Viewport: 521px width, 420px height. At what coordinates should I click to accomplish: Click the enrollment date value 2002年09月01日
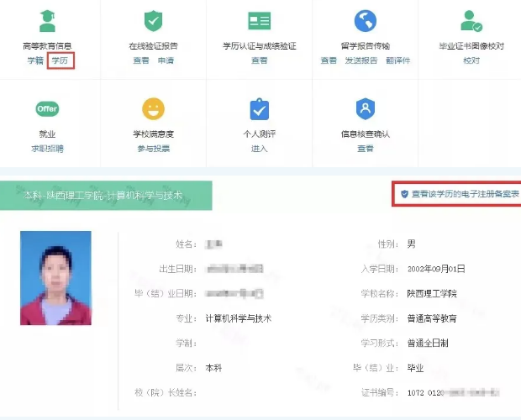pos(436,269)
